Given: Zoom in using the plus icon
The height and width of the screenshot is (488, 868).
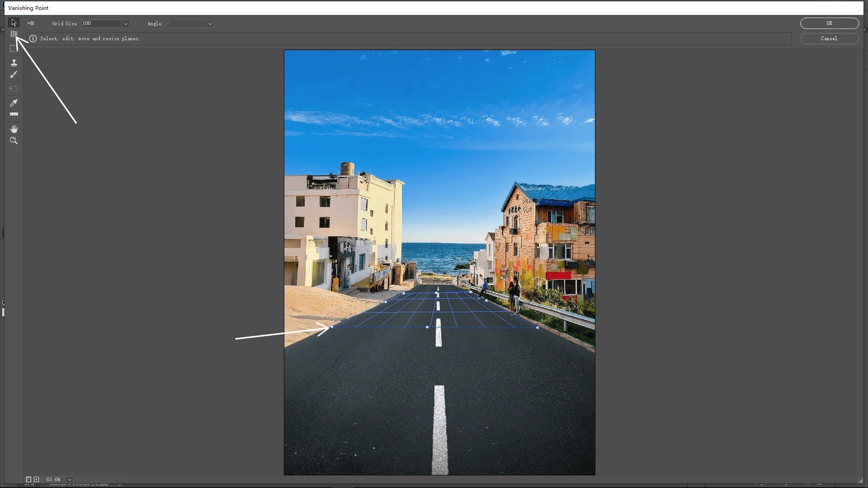Looking at the screenshot, I should (37, 479).
